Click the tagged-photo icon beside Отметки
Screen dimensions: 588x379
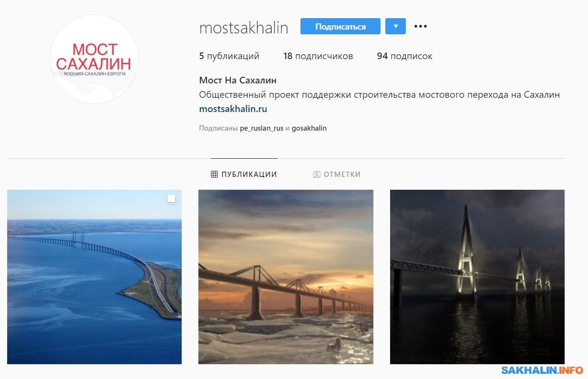(x=317, y=174)
